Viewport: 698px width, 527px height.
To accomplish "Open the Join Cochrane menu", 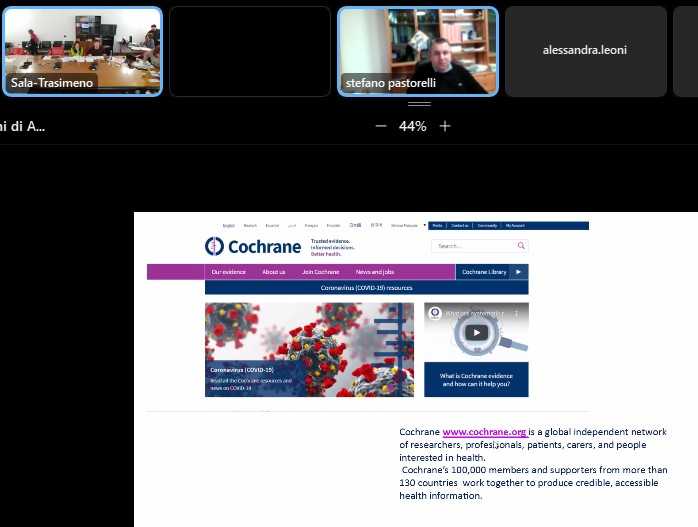I will 321,272.
